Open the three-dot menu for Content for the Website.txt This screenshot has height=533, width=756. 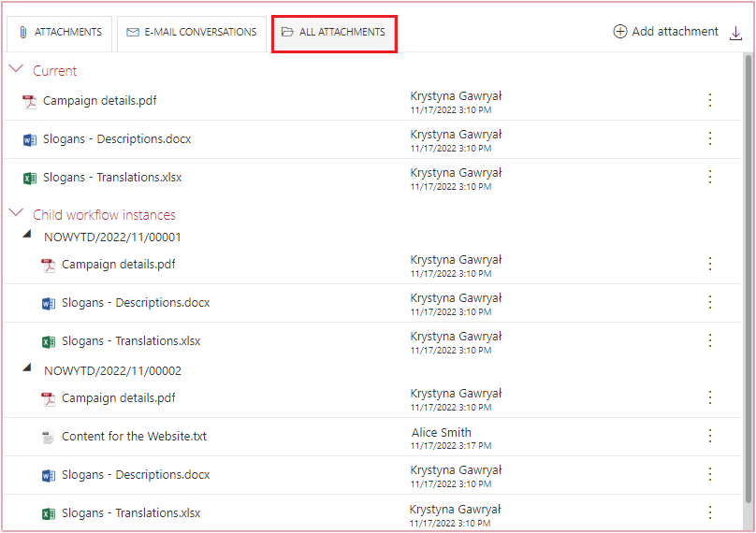point(710,436)
